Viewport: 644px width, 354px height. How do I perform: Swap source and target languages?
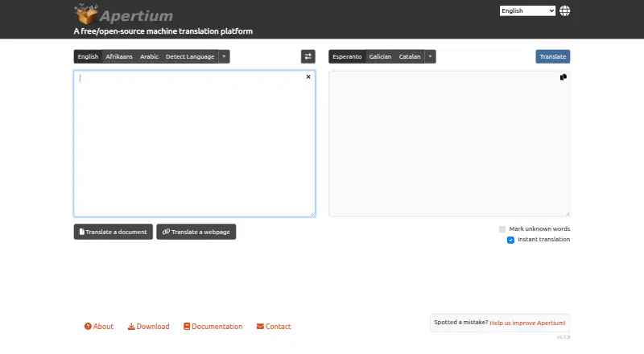[x=308, y=56]
